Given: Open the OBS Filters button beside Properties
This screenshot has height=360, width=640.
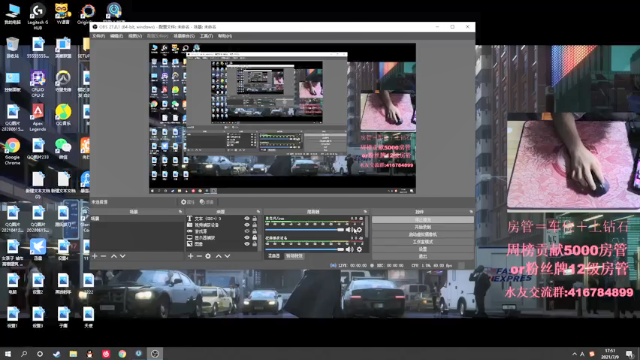Looking at the screenshot, I should pos(207,202).
